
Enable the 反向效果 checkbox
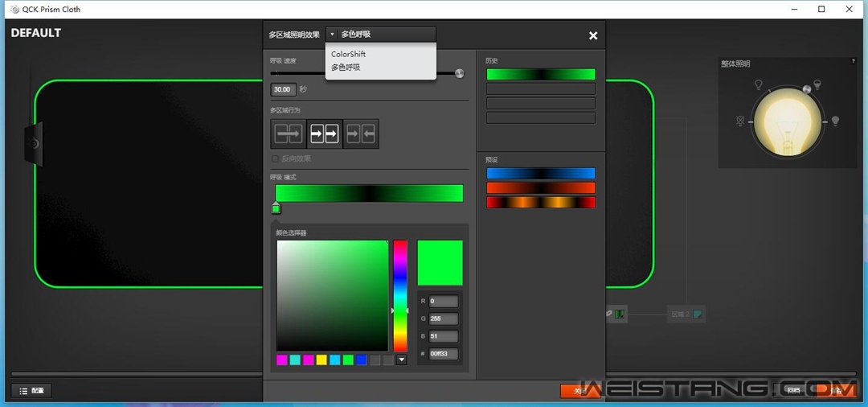[275, 158]
